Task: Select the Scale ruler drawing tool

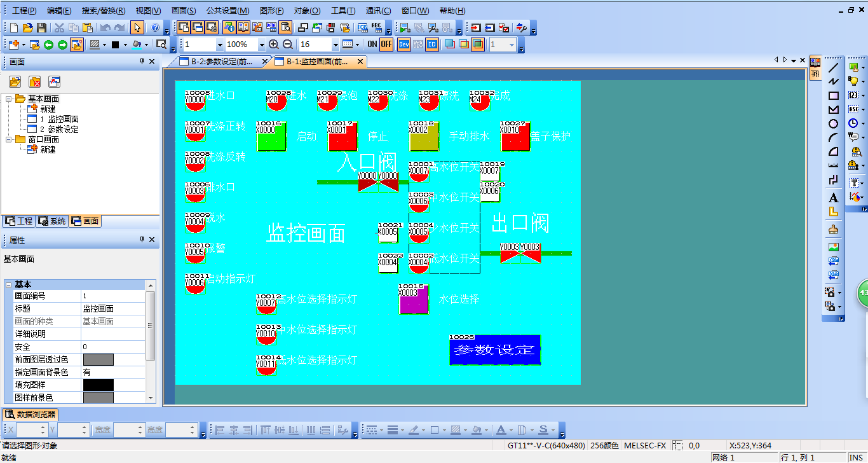Action: click(834, 165)
